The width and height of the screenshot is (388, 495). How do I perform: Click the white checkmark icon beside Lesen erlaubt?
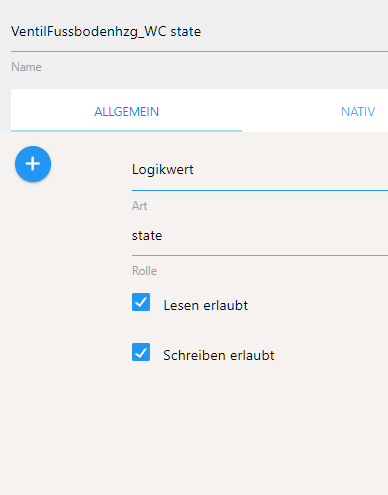pos(141,302)
